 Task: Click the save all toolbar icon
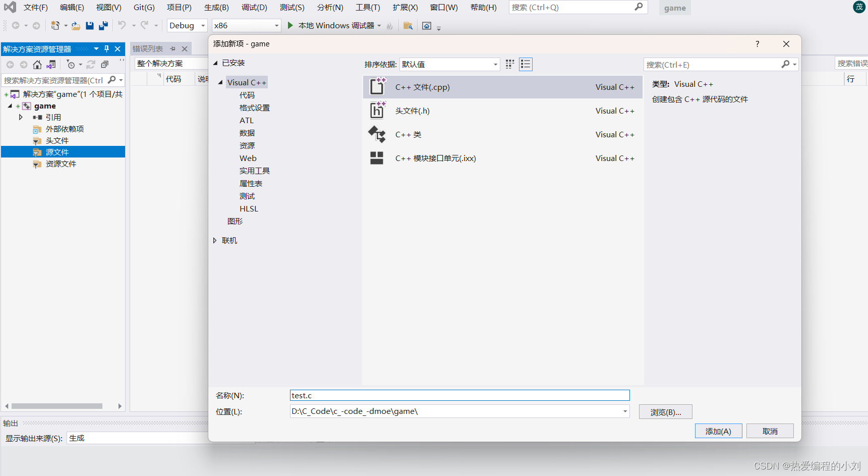(103, 25)
